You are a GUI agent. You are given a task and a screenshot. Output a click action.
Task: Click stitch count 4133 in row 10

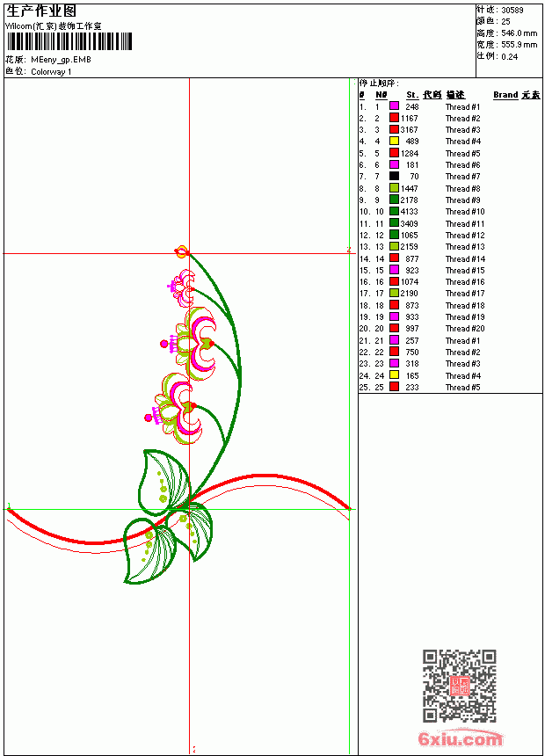pos(409,212)
